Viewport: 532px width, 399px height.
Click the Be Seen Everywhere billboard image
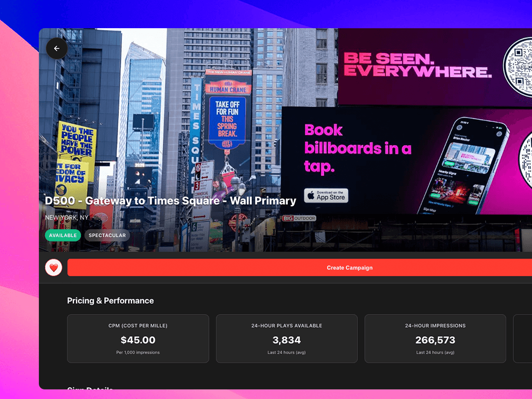click(435, 67)
